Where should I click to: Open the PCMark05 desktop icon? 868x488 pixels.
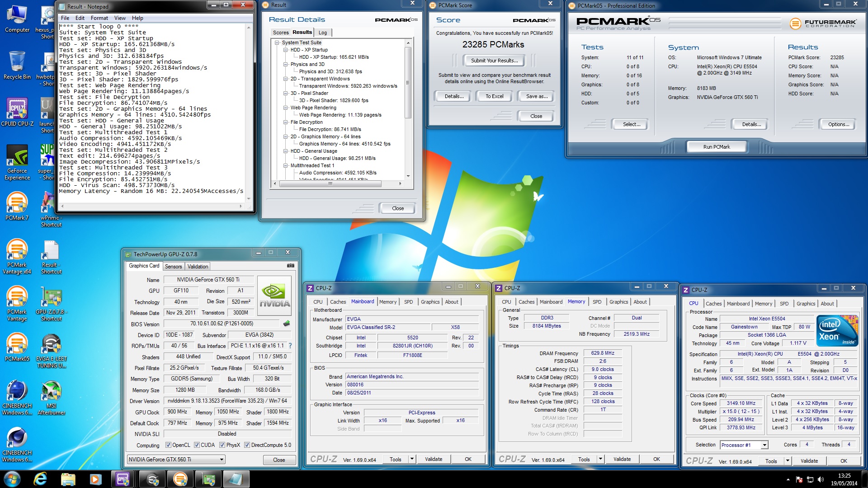pyautogui.click(x=17, y=347)
